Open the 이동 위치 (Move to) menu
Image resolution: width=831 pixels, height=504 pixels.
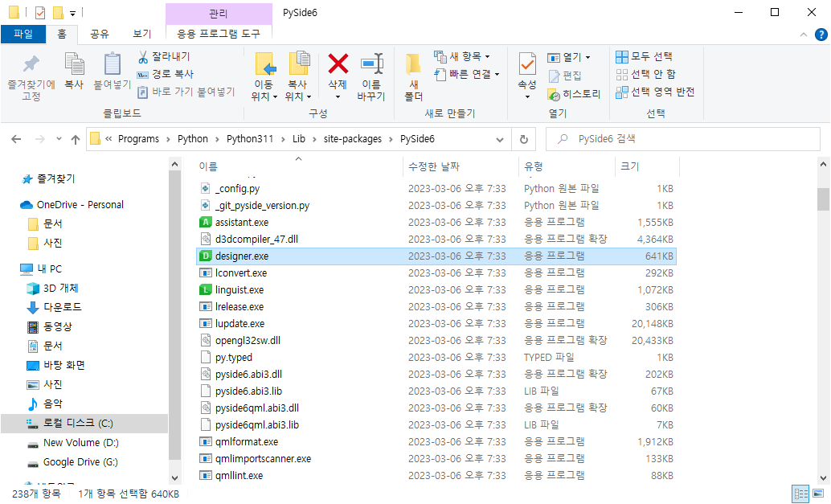[x=264, y=77]
